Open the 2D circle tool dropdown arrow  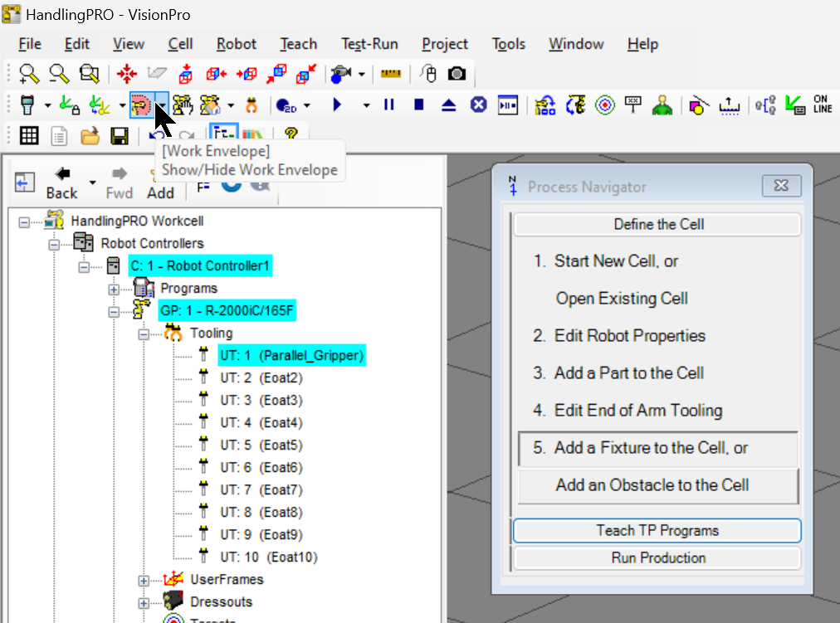[x=307, y=105]
